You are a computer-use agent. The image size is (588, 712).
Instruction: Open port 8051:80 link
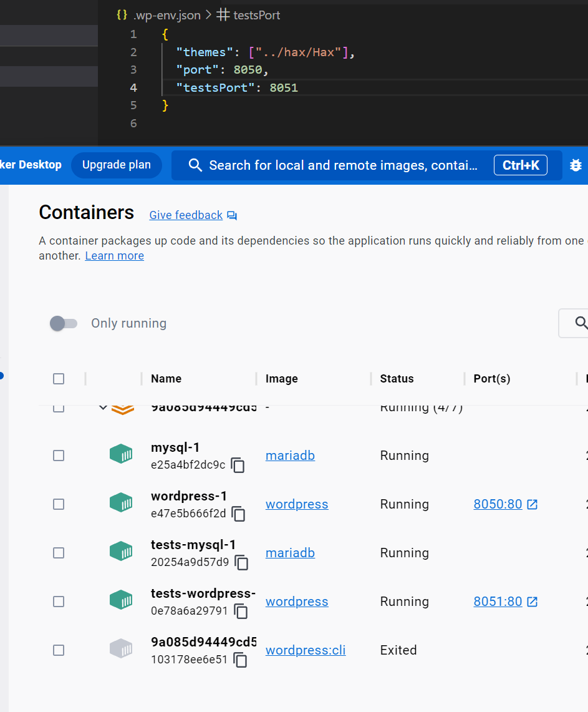498,601
